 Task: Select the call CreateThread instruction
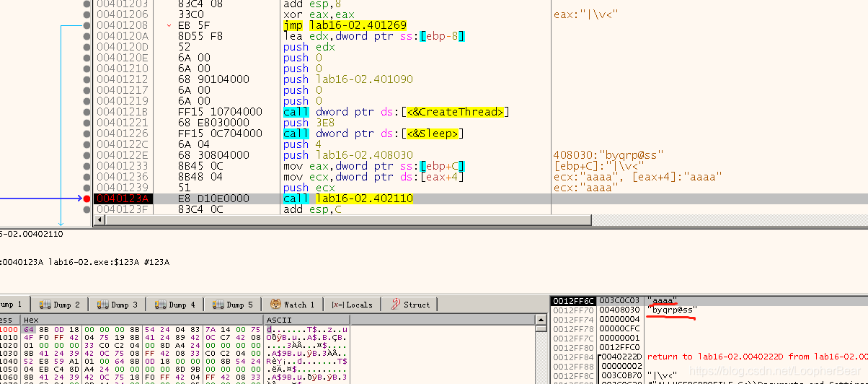pos(396,112)
